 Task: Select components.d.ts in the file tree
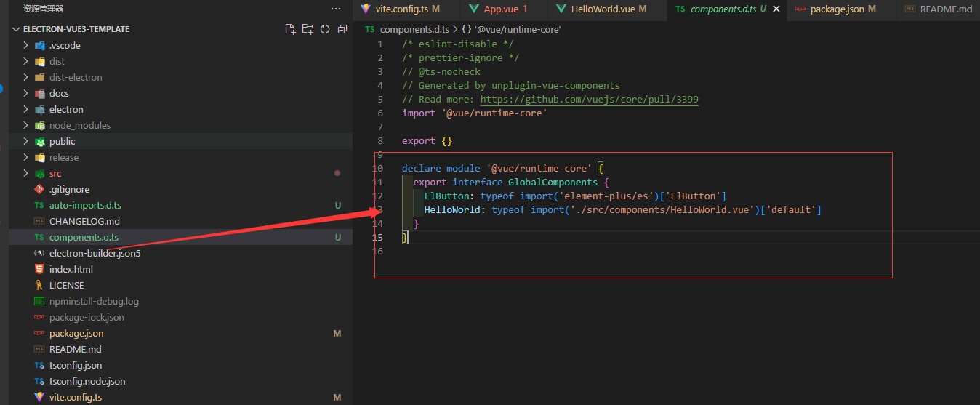84,237
